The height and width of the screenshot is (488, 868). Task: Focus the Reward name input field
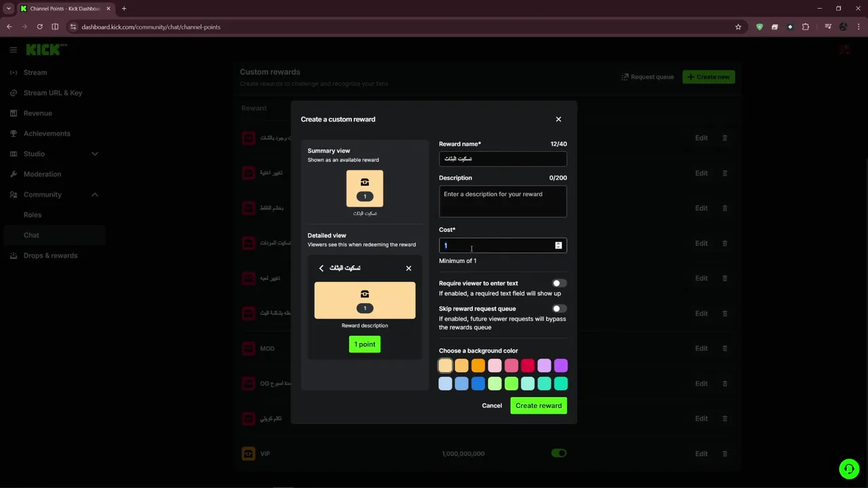(x=502, y=159)
